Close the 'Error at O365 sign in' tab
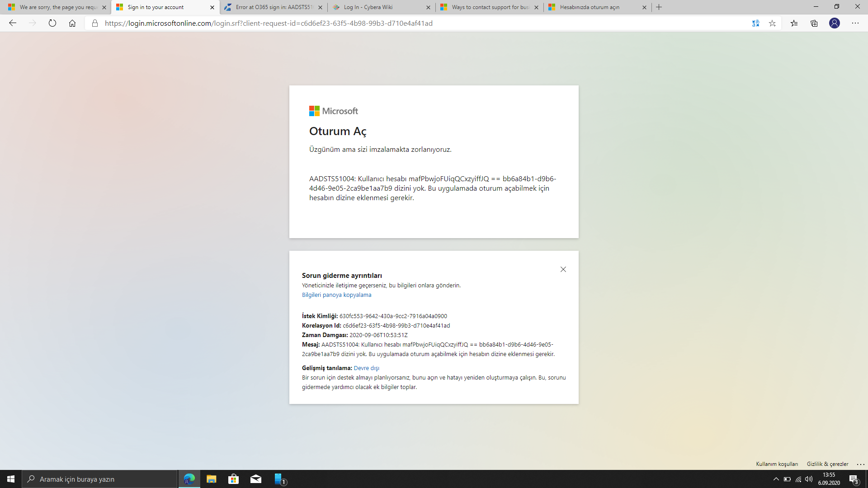 pyautogui.click(x=321, y=7)
